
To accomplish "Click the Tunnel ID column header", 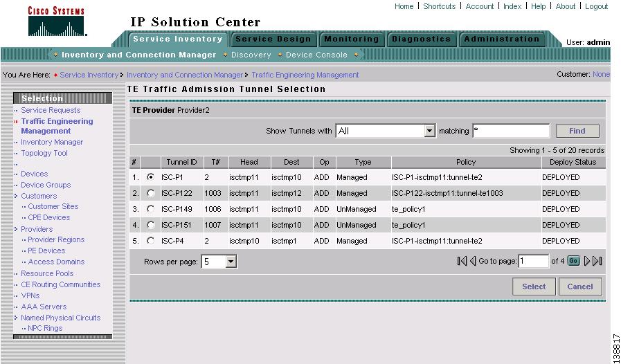I will coord(182,162).
